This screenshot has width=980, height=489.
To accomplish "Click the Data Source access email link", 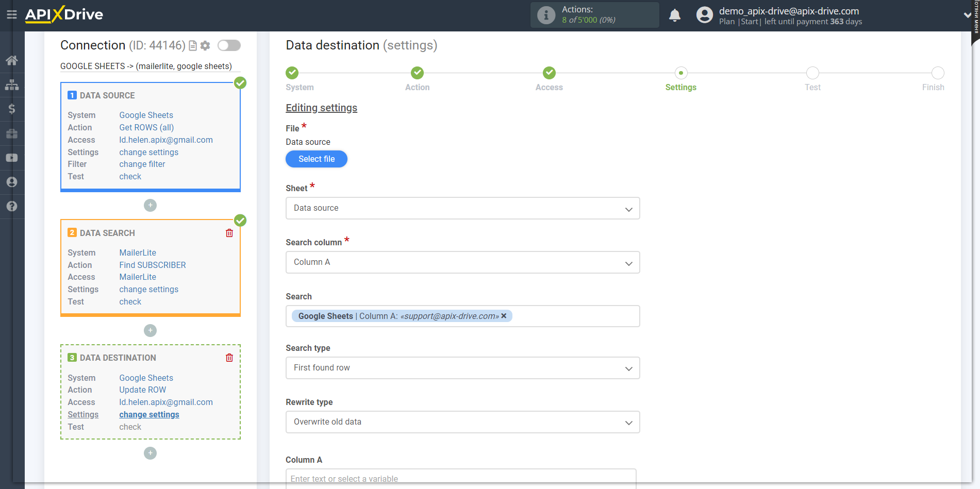I will [x=166, y=140].
